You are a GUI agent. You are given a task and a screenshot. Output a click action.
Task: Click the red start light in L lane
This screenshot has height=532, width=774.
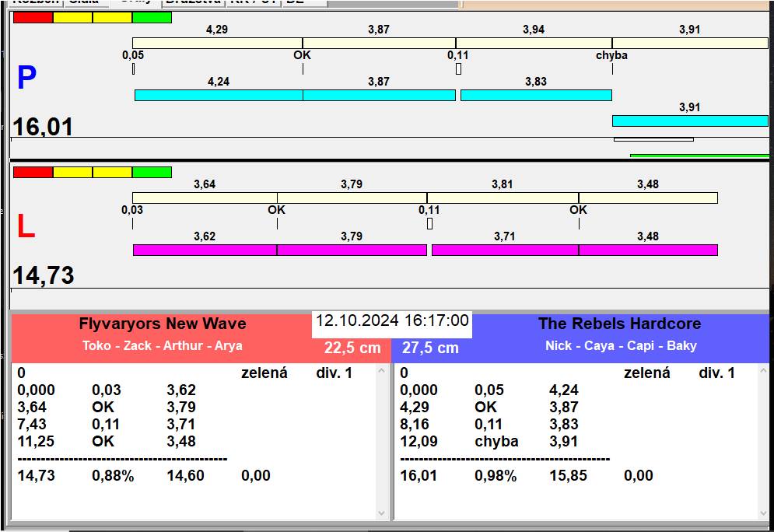point(33,172)
